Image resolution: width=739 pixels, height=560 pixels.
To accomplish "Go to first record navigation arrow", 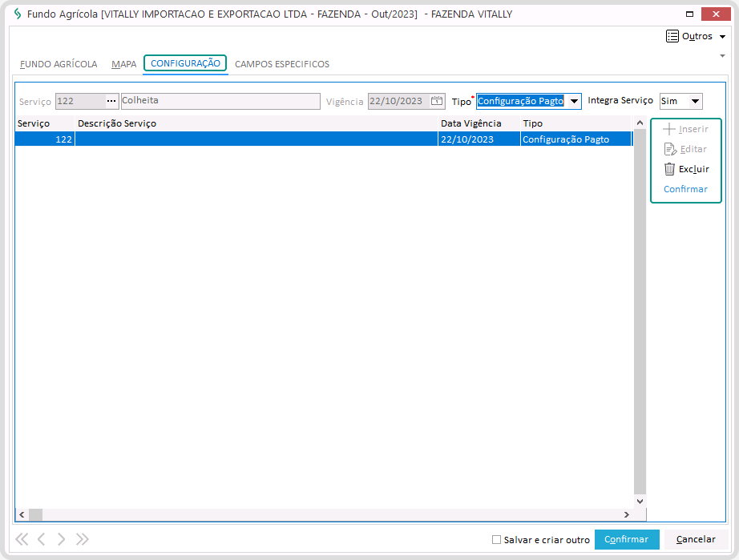I will pos(22,539).
